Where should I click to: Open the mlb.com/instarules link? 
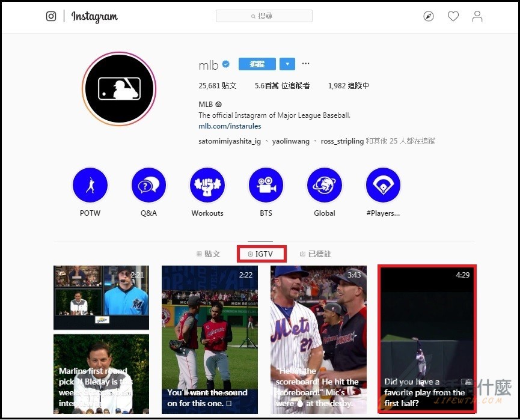click(x=230, y=126)
